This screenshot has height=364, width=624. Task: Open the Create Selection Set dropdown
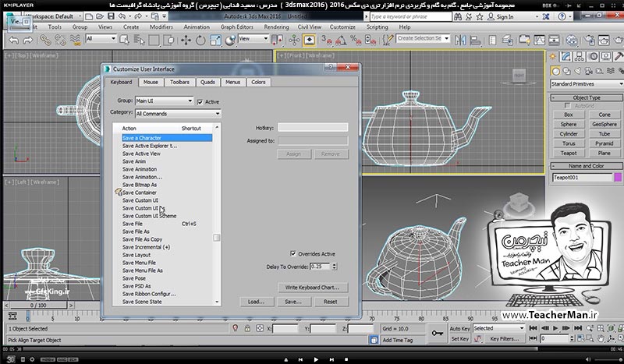[423, 39]
